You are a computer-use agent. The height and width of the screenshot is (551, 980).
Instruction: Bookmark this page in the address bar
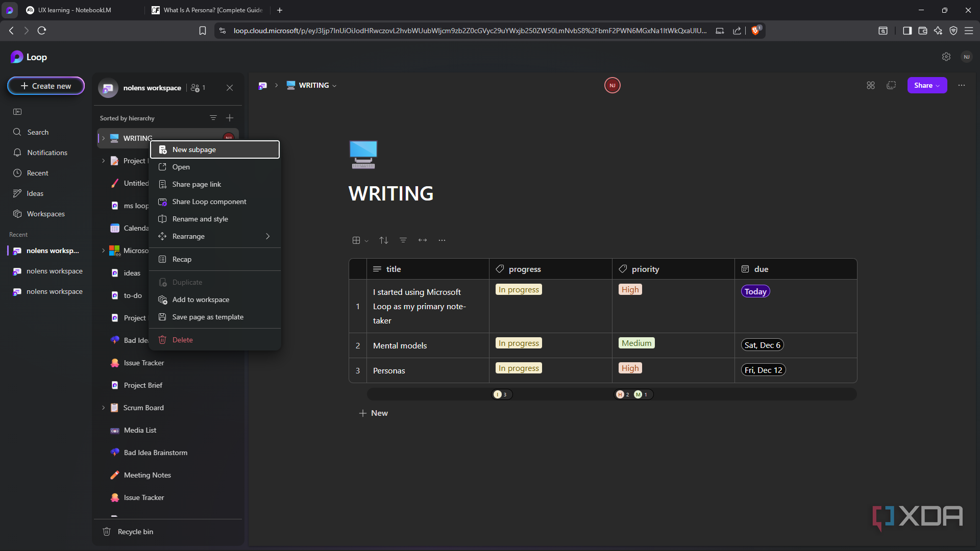click(203, 31)
